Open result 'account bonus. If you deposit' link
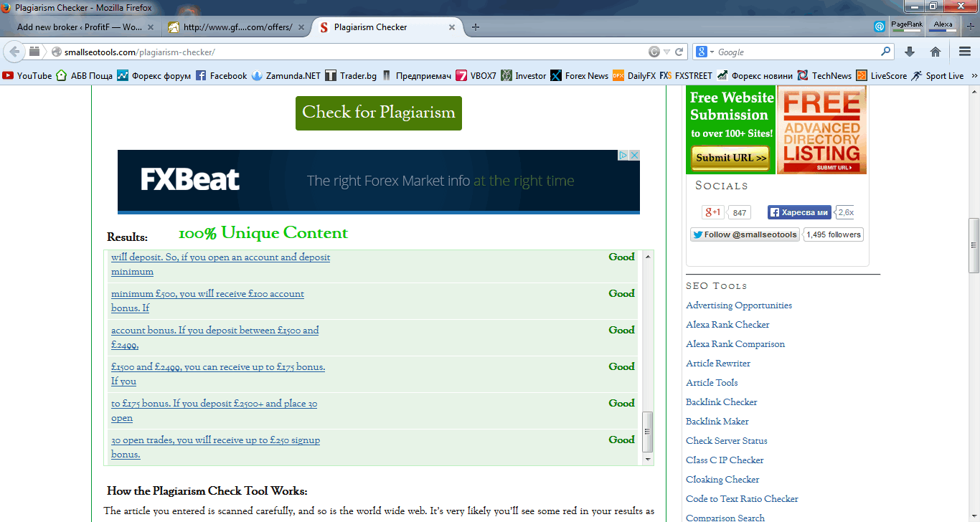This screenshot has width=980, height=522. (215, 338)
